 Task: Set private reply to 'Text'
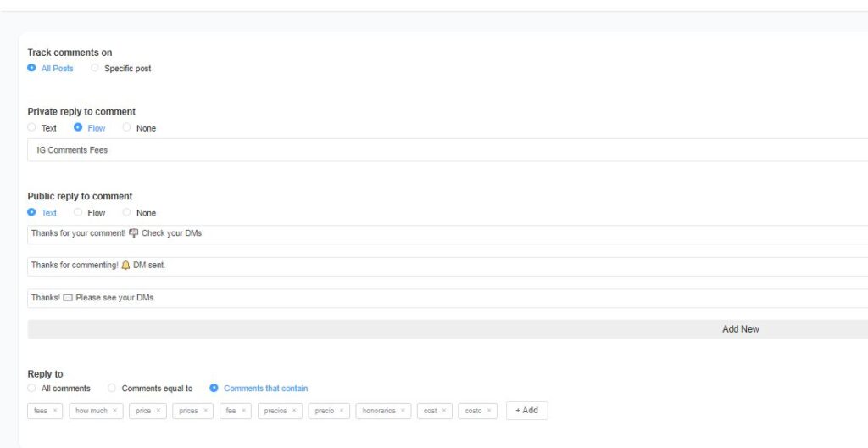click(32, 127)
